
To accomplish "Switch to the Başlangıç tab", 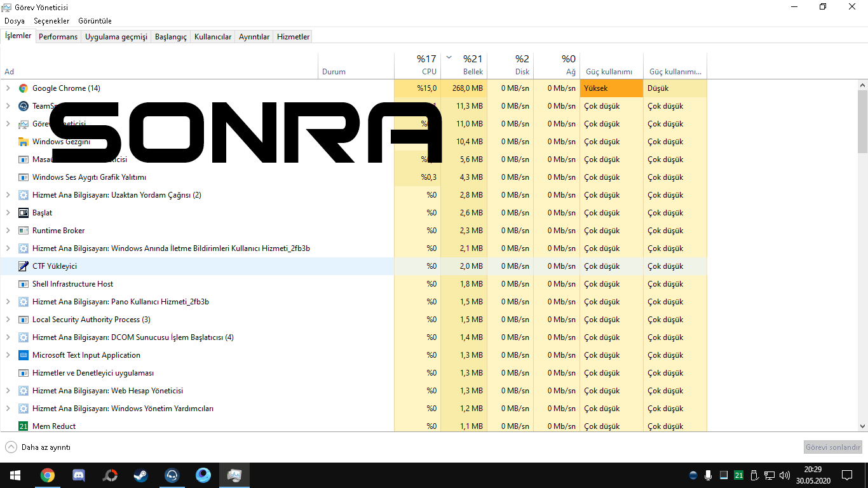I will click(171, 37).
